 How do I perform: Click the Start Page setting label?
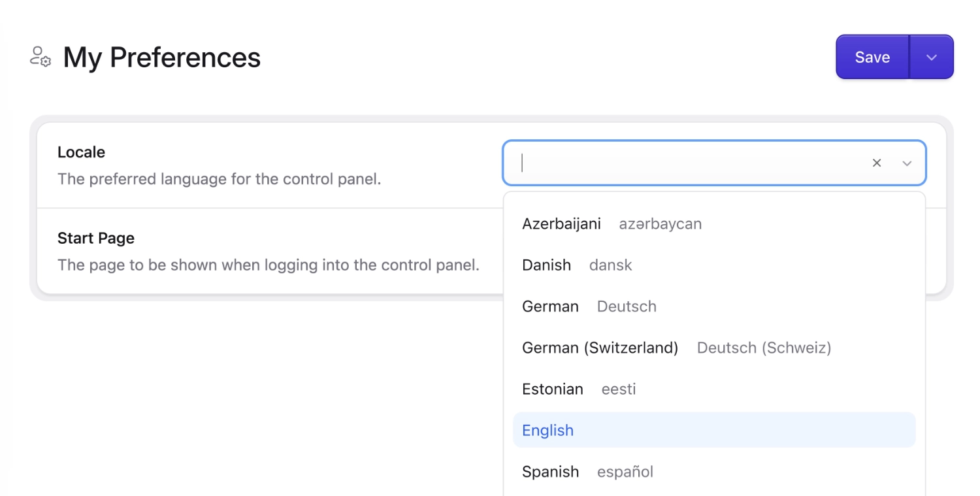click(95, 238)
